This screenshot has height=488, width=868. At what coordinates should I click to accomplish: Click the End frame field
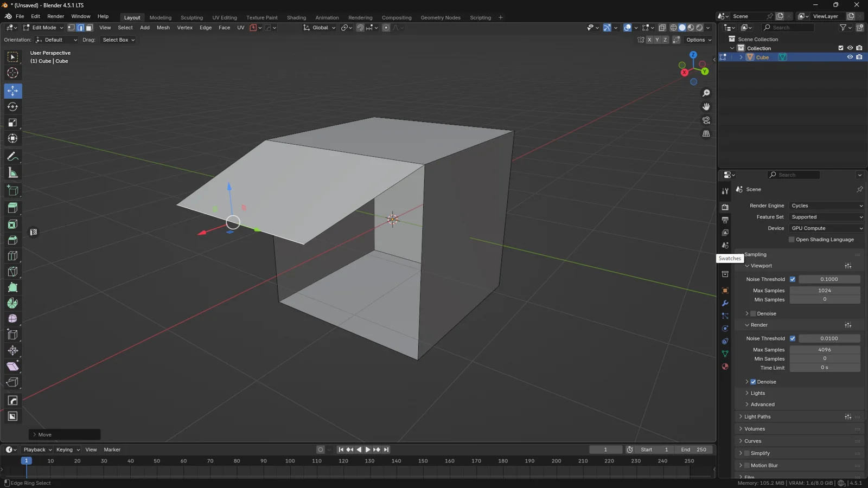click(694, 450)
